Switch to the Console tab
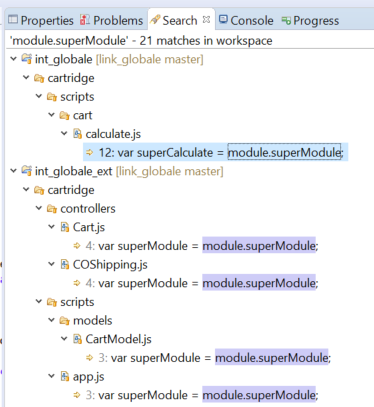This screenshot has width=374, height=407. [246, 20]
